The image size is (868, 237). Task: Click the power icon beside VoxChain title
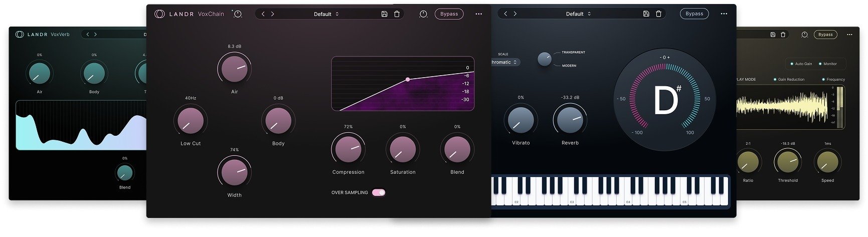point(238,14)
